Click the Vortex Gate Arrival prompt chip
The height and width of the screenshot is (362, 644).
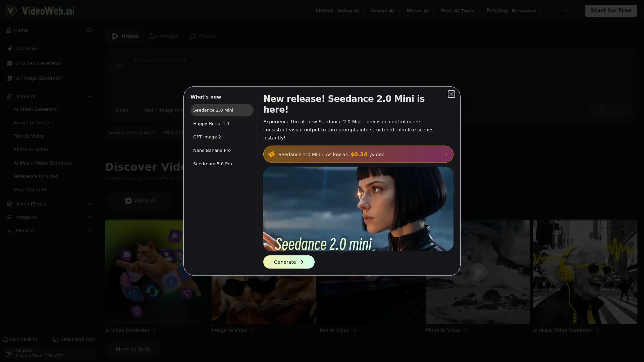[x=131, y=133]
